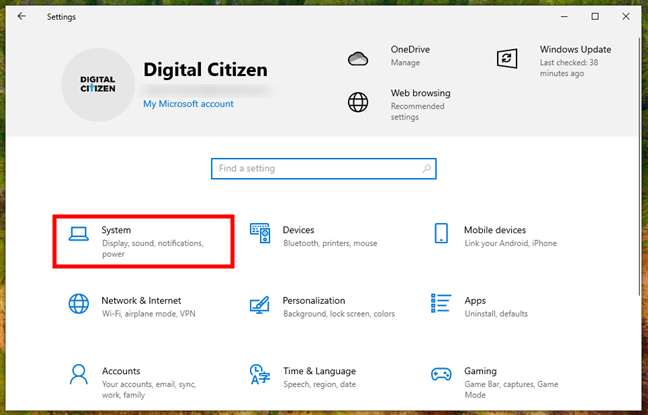Screen dimensions: 648x415
Task: Select the System settings label
Action: coord(116,230)
